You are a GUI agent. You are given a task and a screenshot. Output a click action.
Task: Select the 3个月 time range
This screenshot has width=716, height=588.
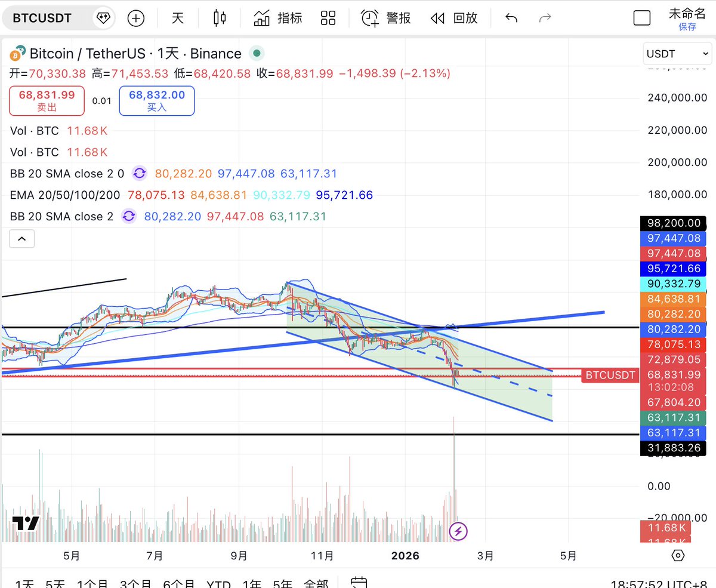coord(136,584)
